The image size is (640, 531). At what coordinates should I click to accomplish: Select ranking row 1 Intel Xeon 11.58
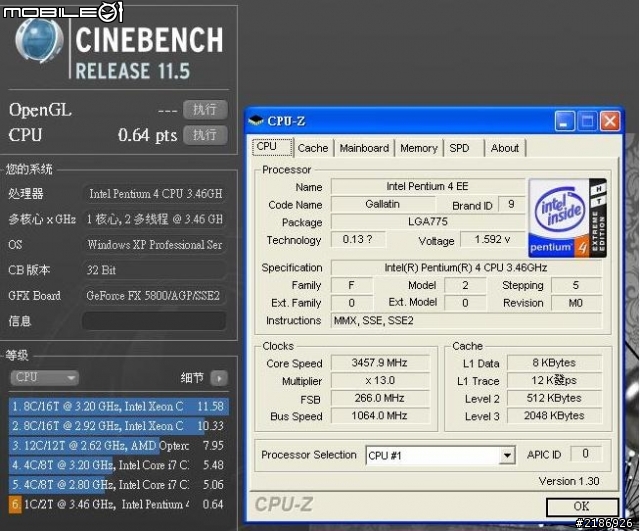pos(118,407)
